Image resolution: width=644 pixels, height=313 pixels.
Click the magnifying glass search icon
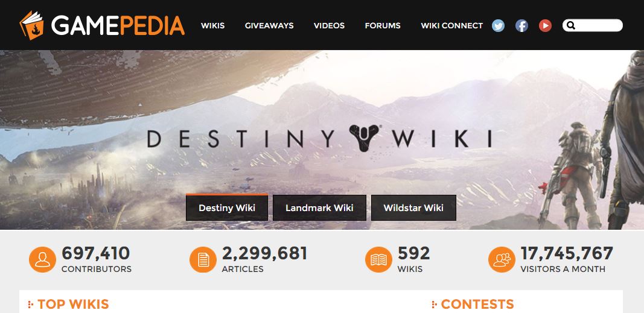[x=571, y=26]
